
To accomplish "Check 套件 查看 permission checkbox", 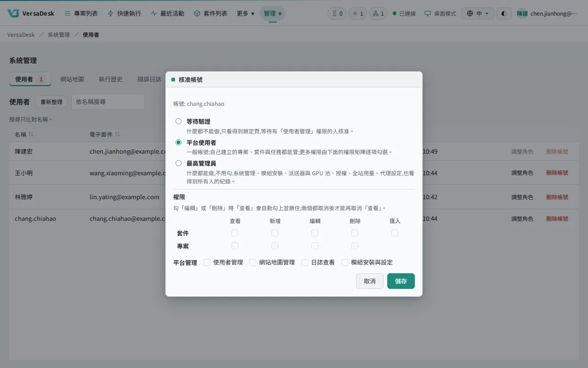I will pyautogui.click(x=235, y=233).
